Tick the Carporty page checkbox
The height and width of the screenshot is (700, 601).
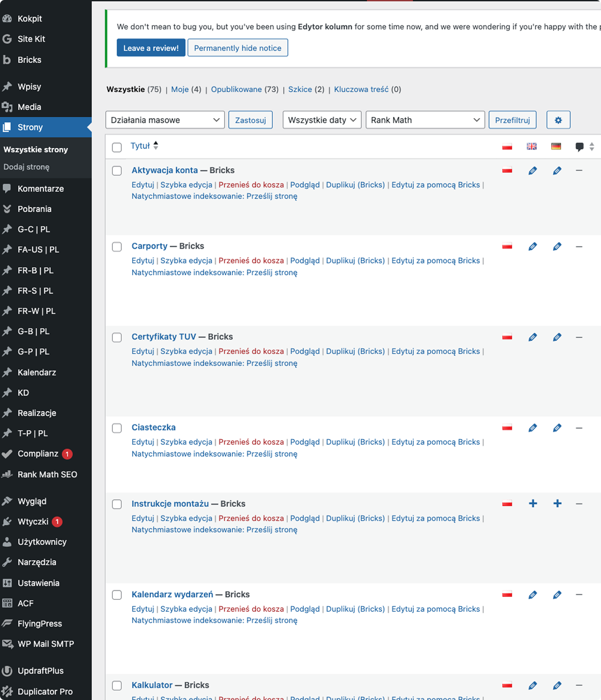tap(117, 247)
